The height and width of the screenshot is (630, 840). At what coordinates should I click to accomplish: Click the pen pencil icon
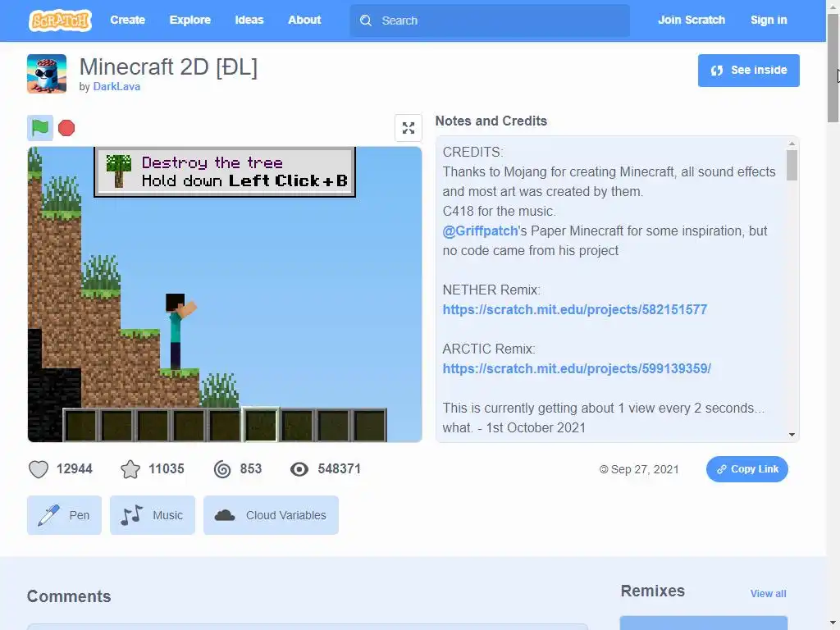[x=48, y=515]
